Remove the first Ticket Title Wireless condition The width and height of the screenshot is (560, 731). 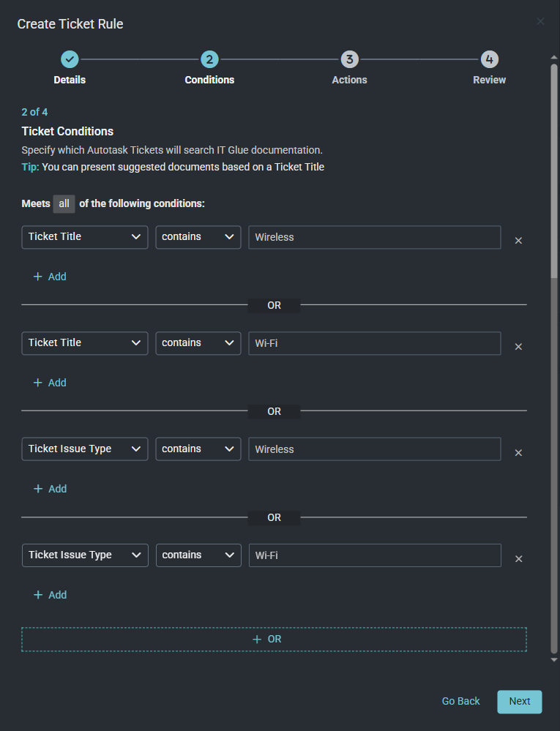tap(518, 241)
